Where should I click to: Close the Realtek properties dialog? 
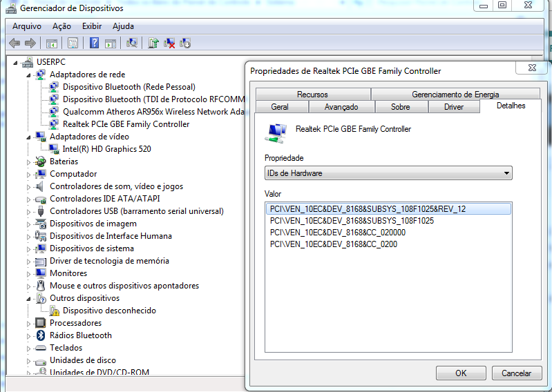tap(532, 68)
